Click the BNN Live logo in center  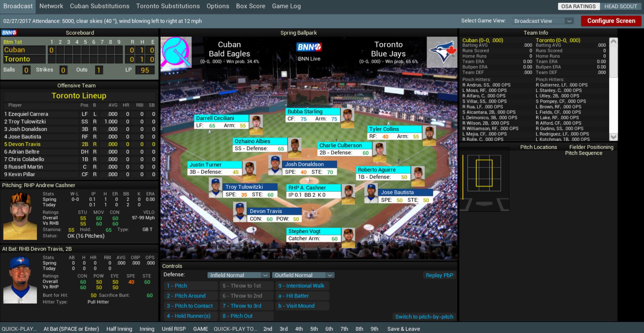[309, 47]
